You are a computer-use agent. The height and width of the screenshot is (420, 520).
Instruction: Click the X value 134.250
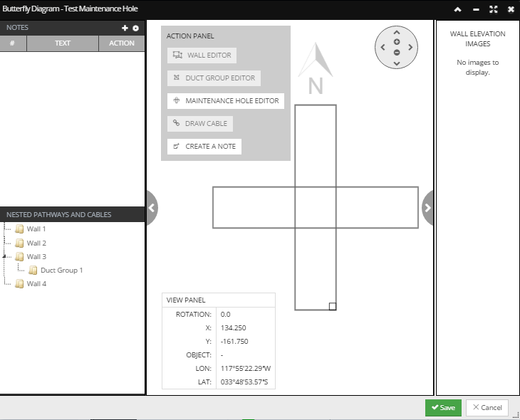[x=234, y=328]
